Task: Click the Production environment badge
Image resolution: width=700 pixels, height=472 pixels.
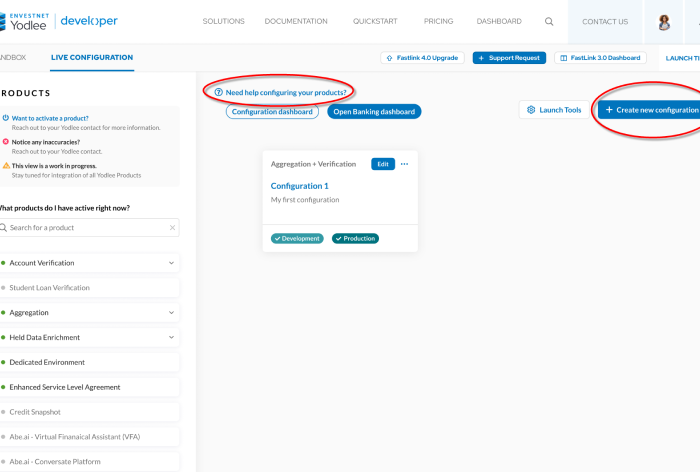Action: tap(355, 238)
